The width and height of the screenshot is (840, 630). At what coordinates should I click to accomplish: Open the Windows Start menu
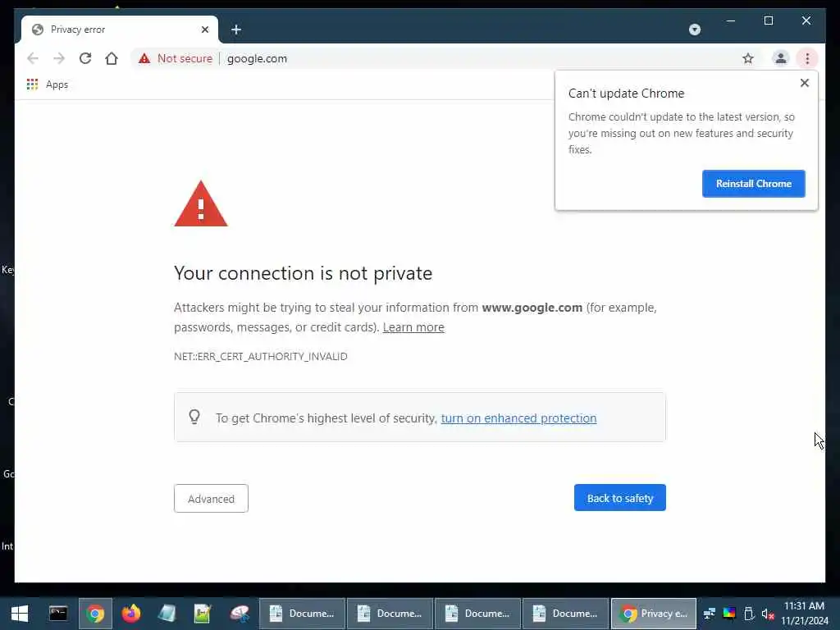(20, 614)
